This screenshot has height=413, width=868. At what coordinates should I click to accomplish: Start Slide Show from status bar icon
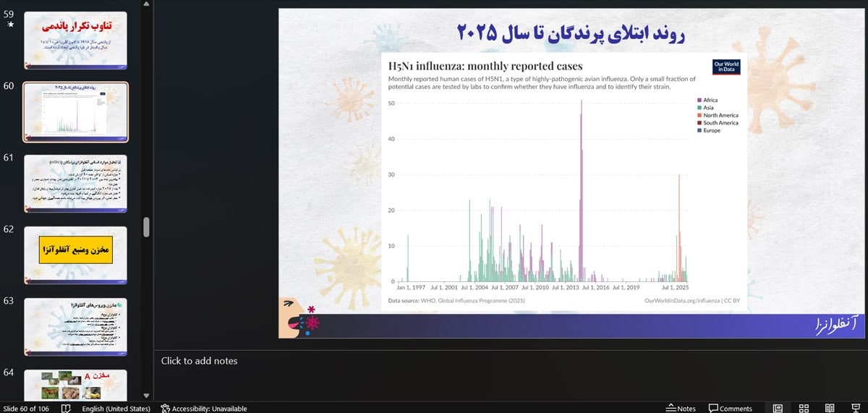tap(855, 408)
